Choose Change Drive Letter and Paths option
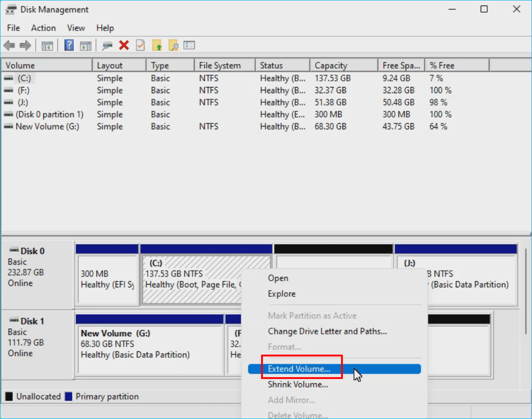Viewport: 532px width, 419px height. point(327,332)
